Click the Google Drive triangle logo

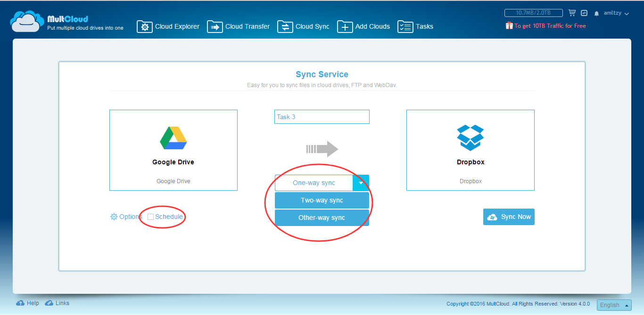click(x=173, y=138)
